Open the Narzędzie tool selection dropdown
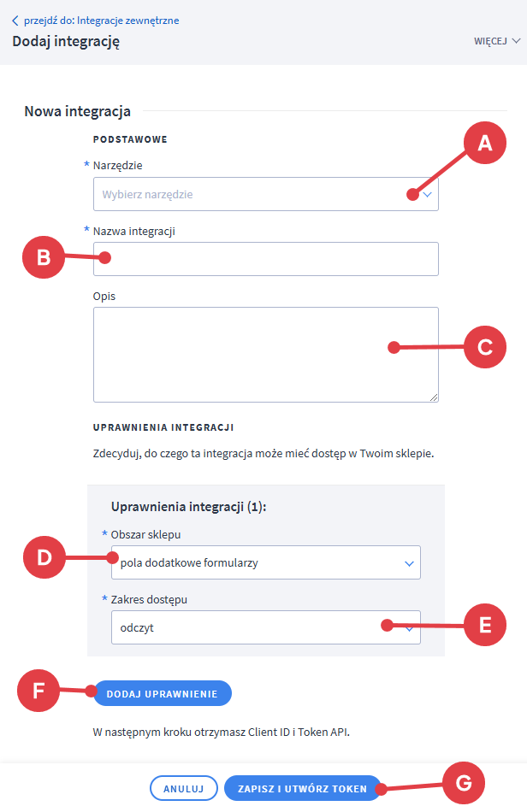 265,194
